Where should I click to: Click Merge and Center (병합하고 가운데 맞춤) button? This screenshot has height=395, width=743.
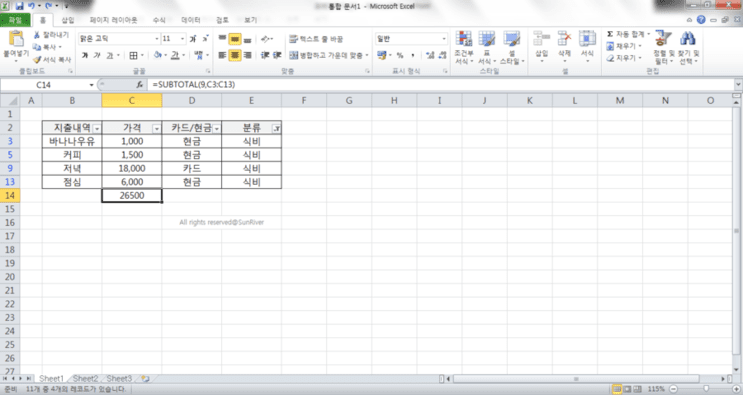[329, 55]
